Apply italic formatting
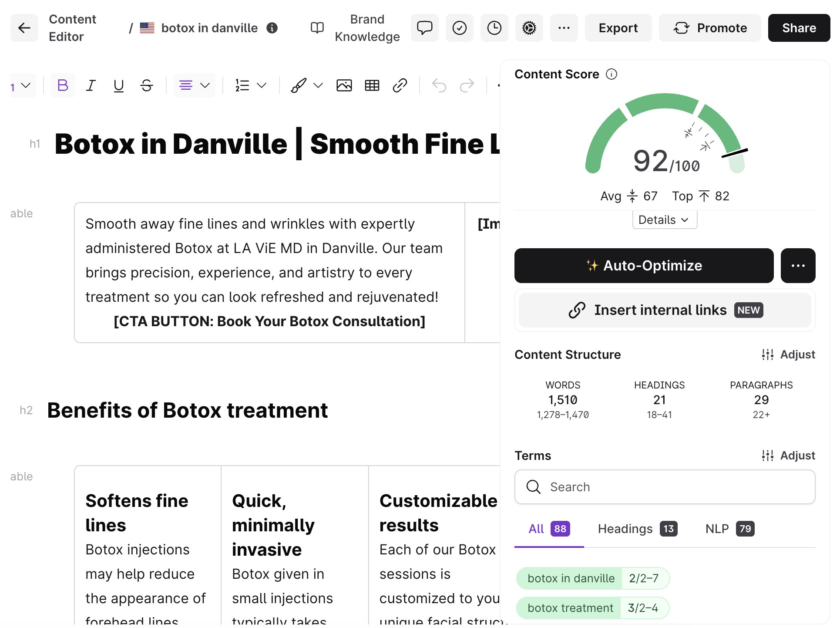840x628 pixels. click(x=91, y=85)
